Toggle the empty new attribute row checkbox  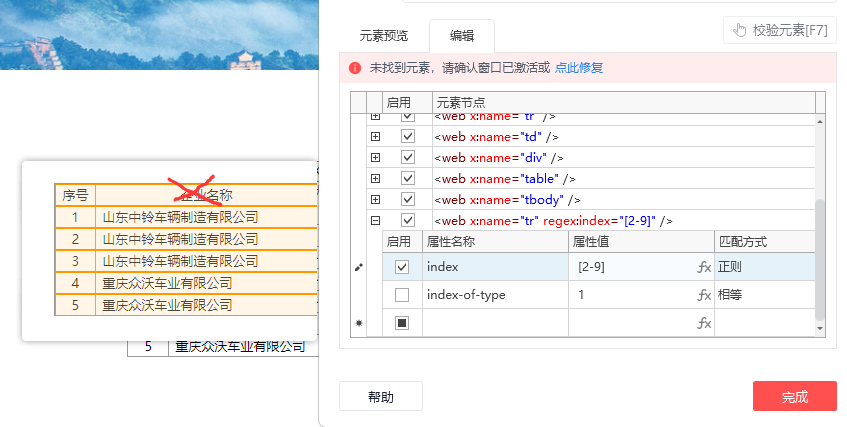pos(402,323)
